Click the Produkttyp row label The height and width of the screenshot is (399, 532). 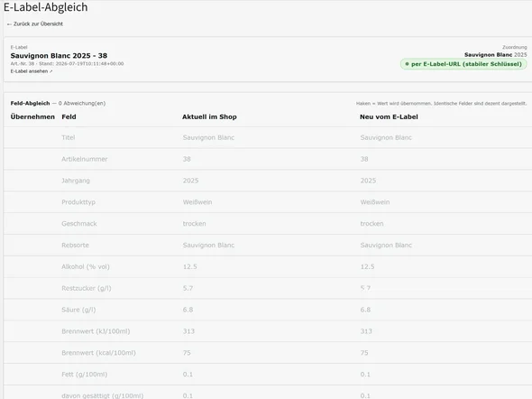point(78,202)
